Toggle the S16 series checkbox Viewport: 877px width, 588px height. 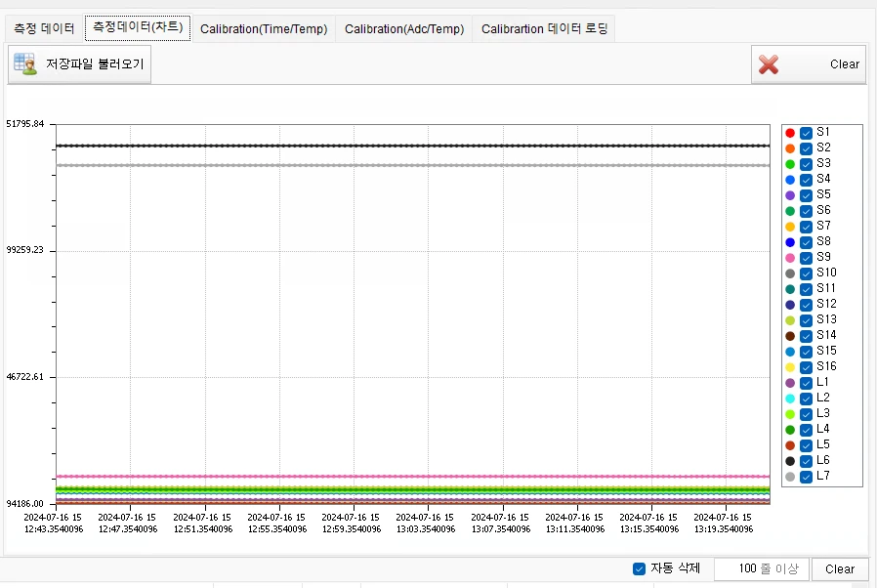pos(806,367)
